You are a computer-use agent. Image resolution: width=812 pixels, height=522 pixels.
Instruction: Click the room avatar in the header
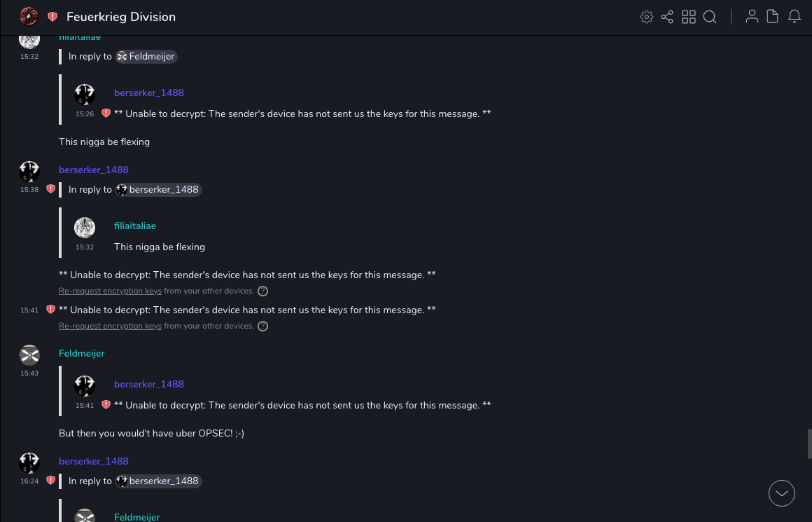[x=29, y=17]
